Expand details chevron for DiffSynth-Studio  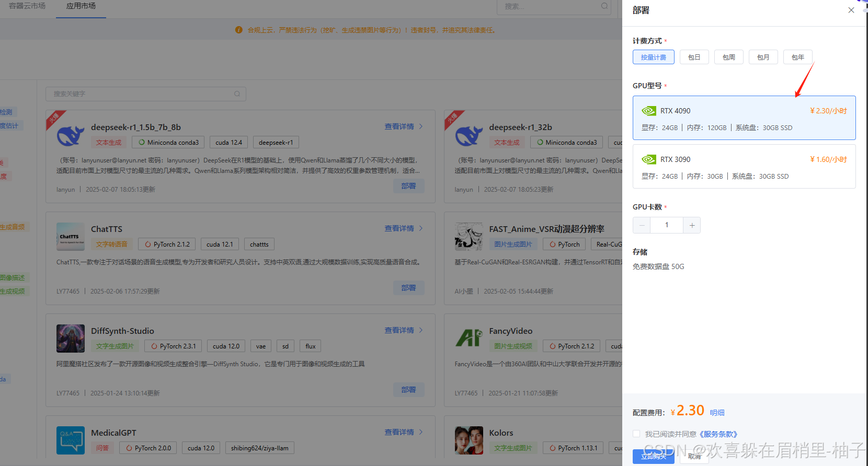(421, 330)
